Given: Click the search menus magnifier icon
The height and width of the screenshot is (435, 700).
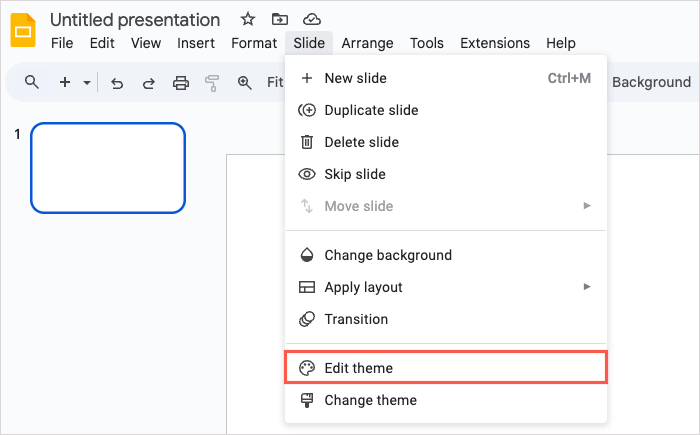Looking at the screenshot, I should click(x=31, y=82).
